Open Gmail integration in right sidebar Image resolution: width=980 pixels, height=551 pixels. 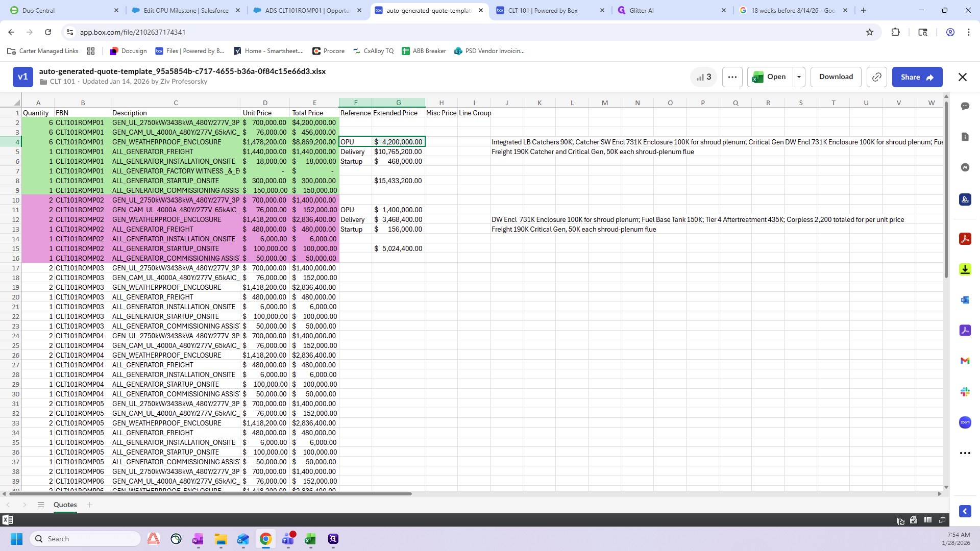tap(965, 361)
